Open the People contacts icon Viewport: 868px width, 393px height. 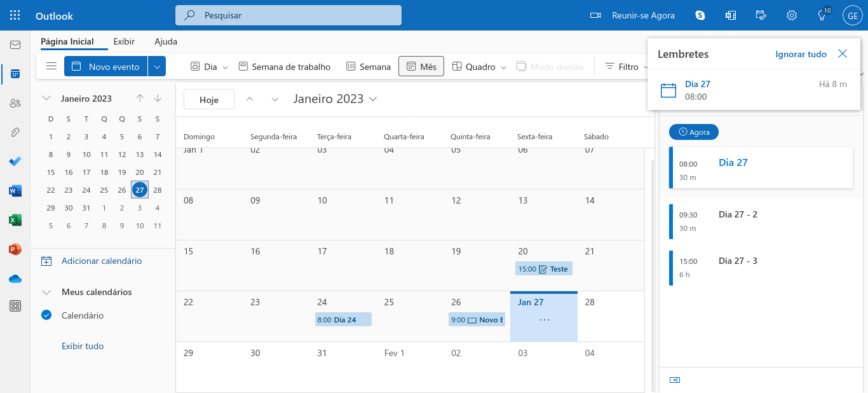click(x=15, y=103)
